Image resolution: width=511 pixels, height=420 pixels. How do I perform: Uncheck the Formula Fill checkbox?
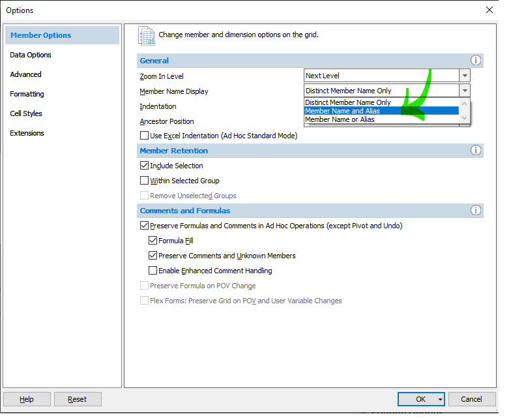153,240
